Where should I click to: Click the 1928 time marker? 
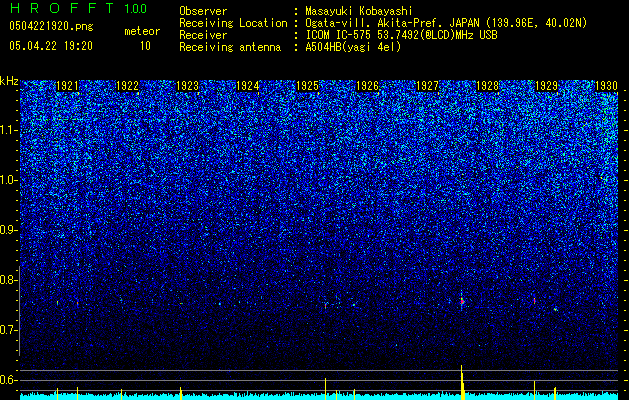tap(487, 86)
